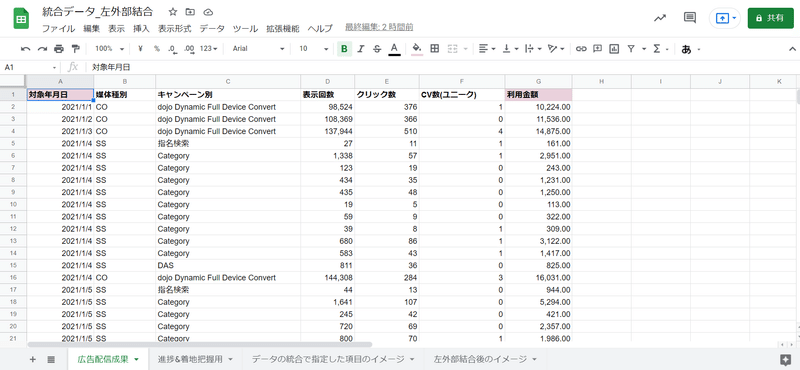This screenshot has height=370, width=800.
Task: Open the font size 10 dropdown
Action: coord(314,49)
